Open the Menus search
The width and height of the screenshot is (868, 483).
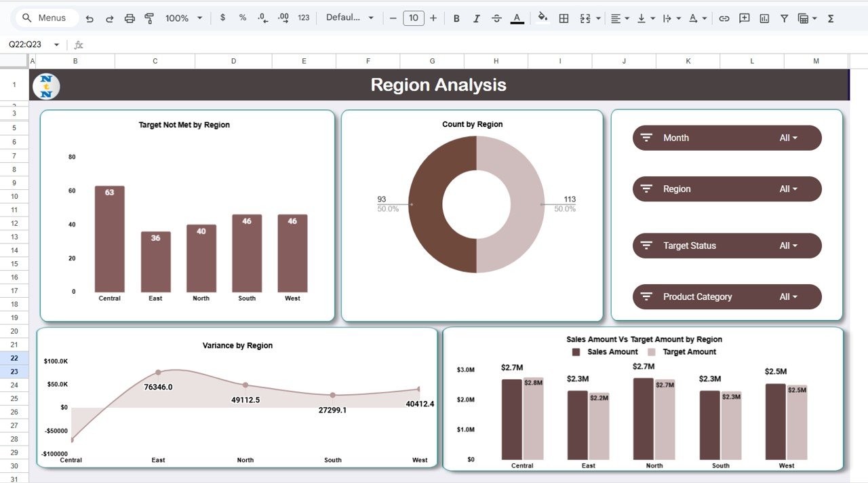[x=45, y=18]
